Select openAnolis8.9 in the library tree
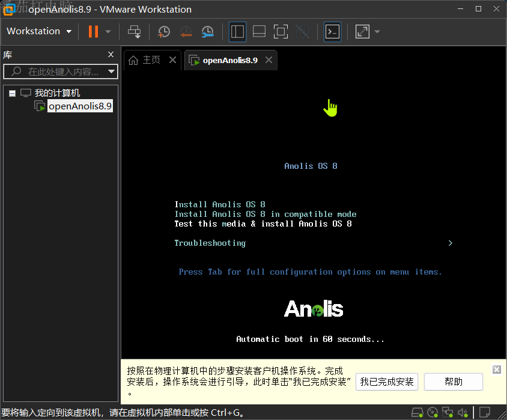The image size is (507, 420). pyautogui.click(x=80, y=106)
